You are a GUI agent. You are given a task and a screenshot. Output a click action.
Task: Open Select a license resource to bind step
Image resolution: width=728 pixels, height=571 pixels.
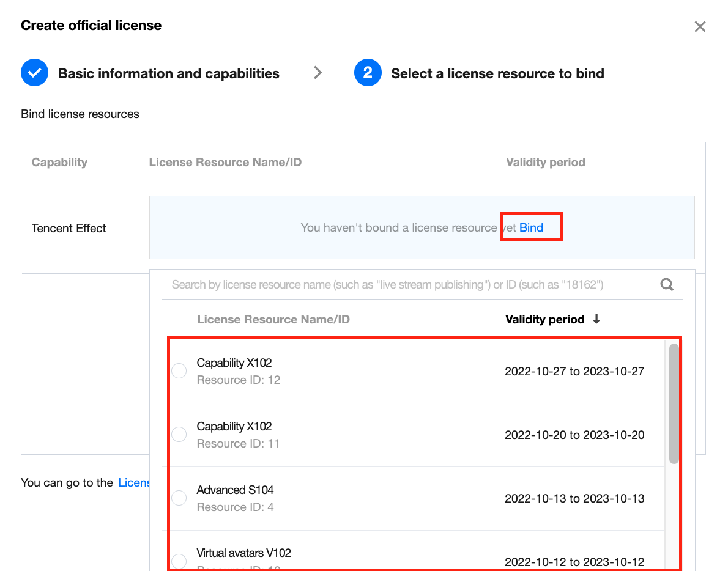pos(497,73)
